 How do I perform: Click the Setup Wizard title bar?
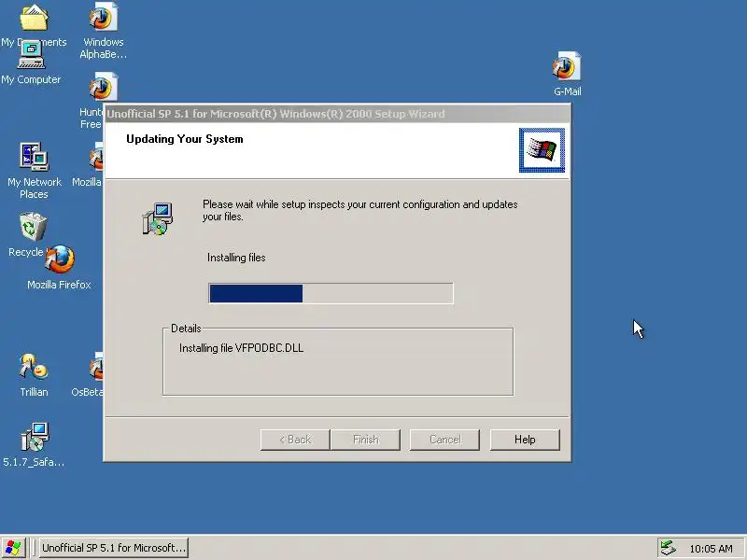tap(337, 114)
